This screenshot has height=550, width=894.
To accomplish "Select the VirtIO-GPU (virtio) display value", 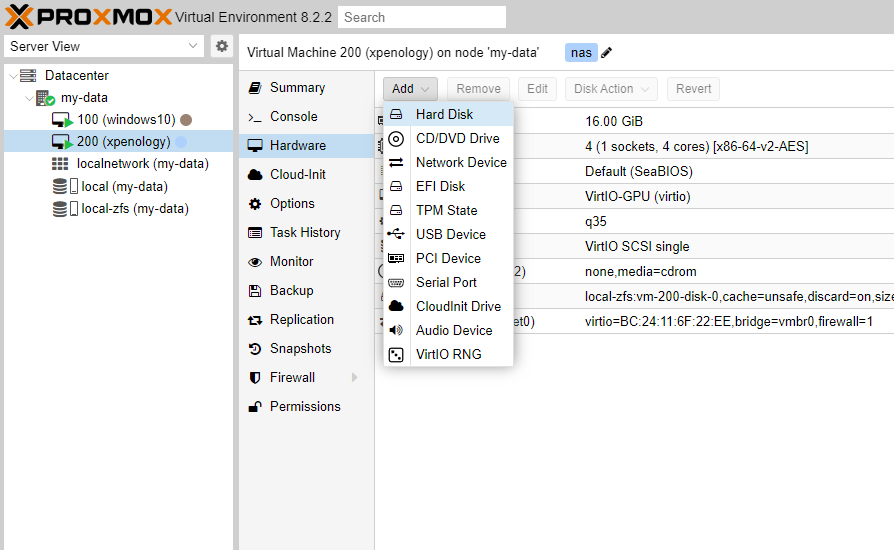I will pos(637,197).
